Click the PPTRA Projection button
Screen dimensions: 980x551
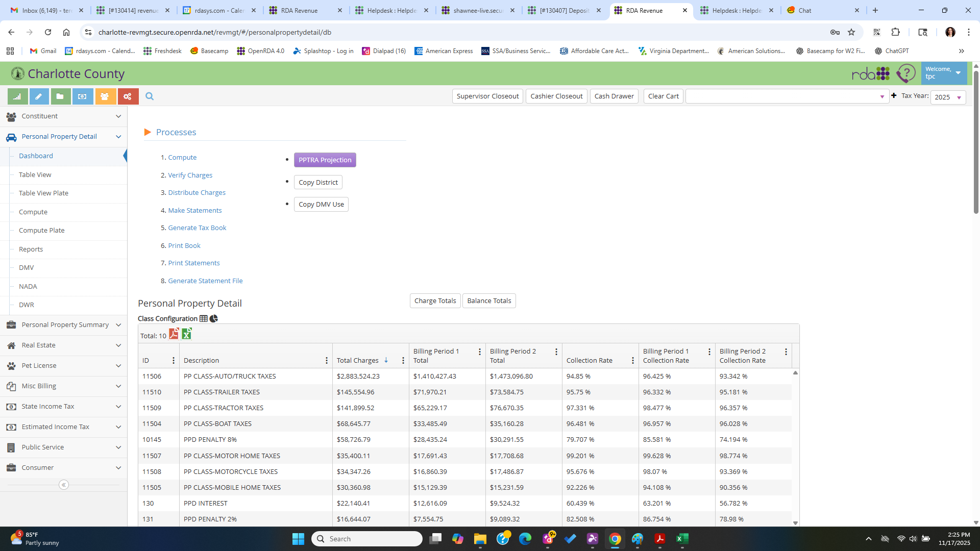click(x=325, y=160)
